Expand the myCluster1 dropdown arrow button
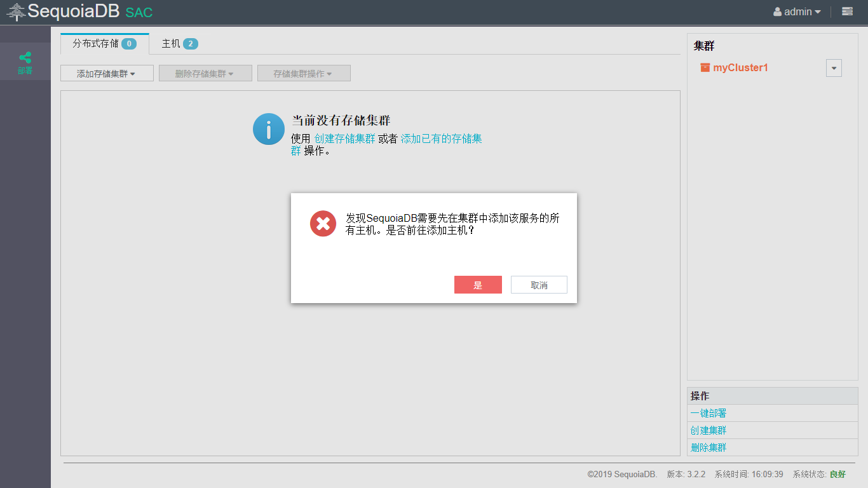 tap(834, 68)
